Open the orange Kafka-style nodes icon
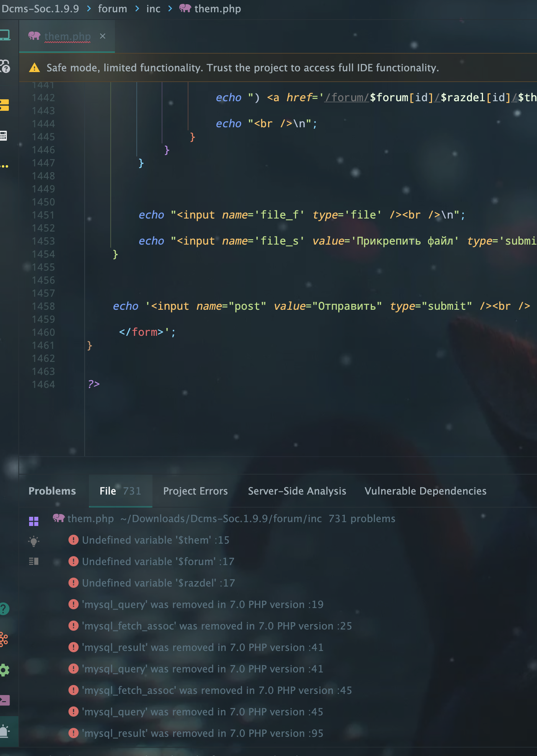 (4, 639)
